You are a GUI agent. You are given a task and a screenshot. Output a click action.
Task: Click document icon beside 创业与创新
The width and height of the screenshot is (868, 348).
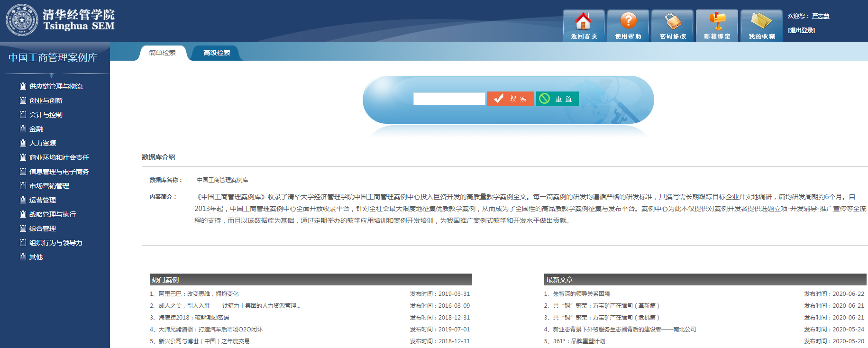pyautogui.click(x=23, y=101)
